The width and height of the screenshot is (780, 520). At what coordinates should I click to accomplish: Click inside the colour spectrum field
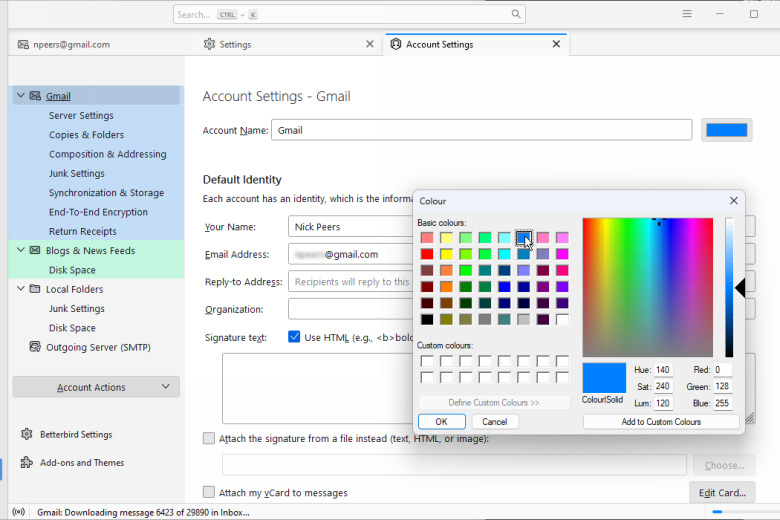click(648, 287)
